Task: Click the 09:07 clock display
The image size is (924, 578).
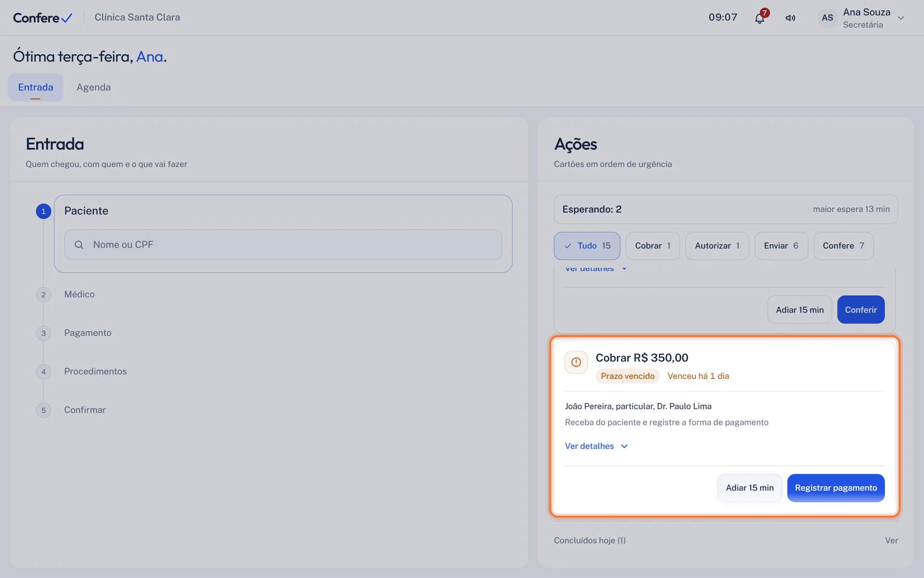Action: click(x=723, y=17)
